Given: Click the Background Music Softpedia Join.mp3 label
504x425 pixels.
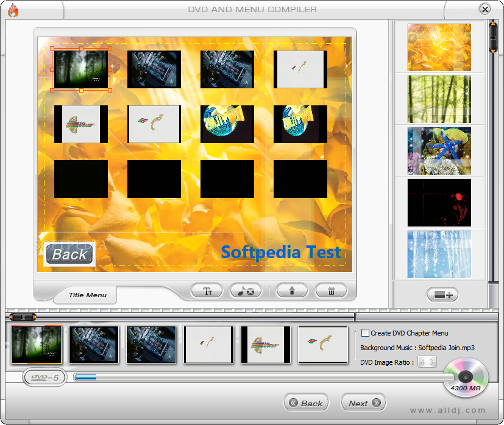Looking at the screenshot, I should click(x=417, y=348).
